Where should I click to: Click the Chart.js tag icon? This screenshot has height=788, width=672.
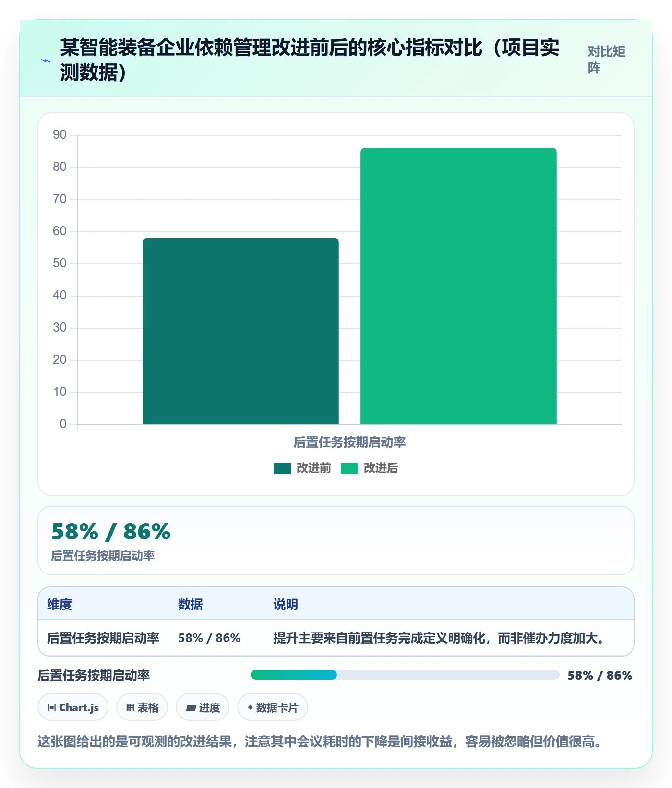tap(52, 707)
